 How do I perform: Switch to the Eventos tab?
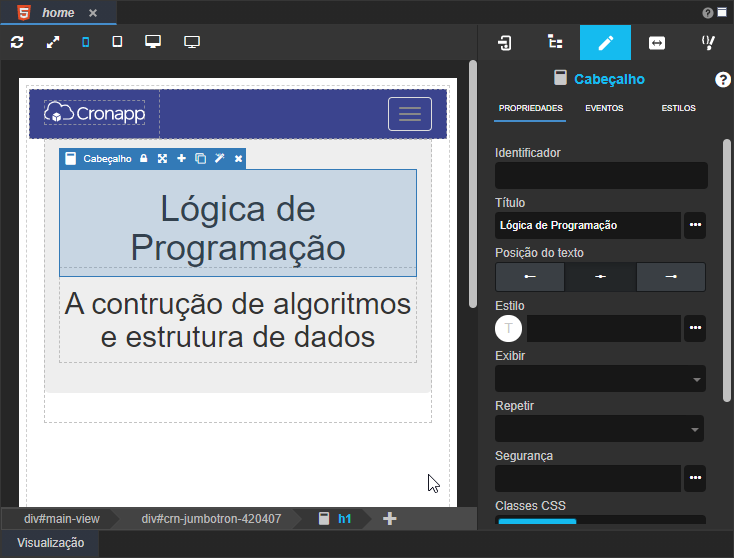pyautogui.click(x=604, y=109)
